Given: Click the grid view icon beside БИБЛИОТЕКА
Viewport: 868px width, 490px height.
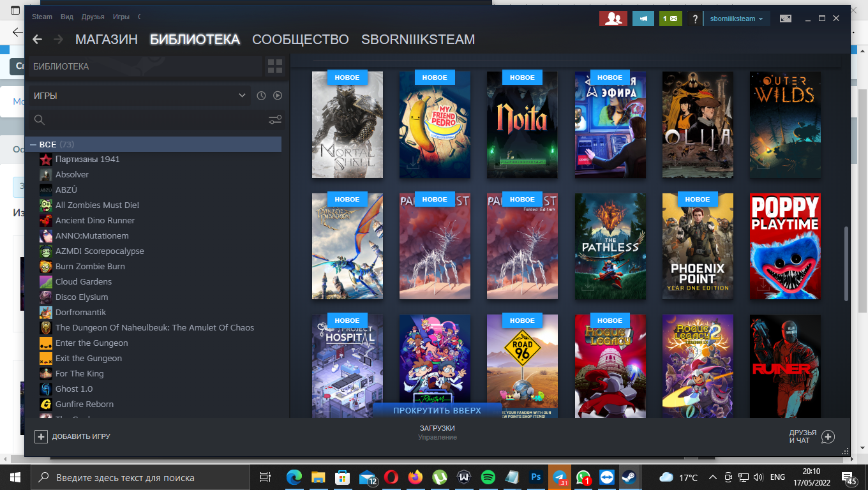Looking at the screenshot, I should (x=275, y=66).
